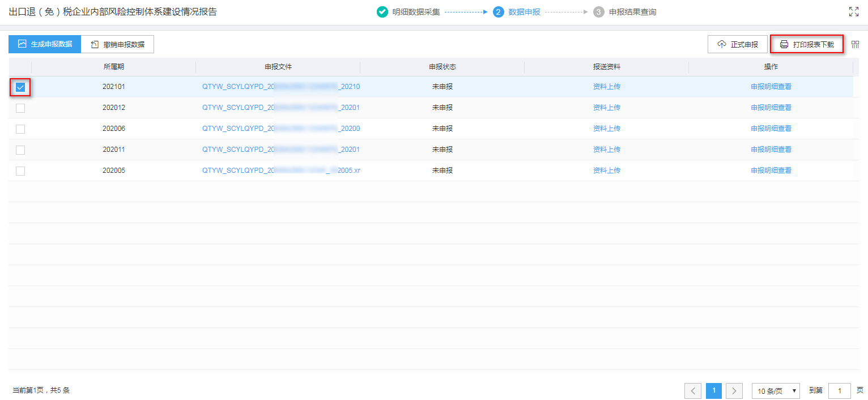Open the declaration file for 202101
The width and height of the screenshot is (868, 400).
(281, 87)
